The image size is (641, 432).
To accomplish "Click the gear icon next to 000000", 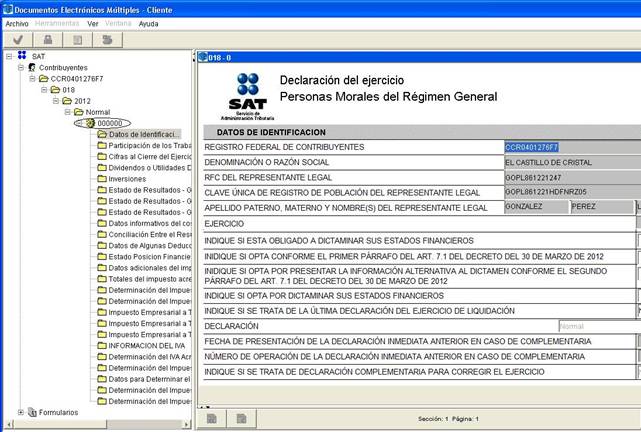I will 90,123.
